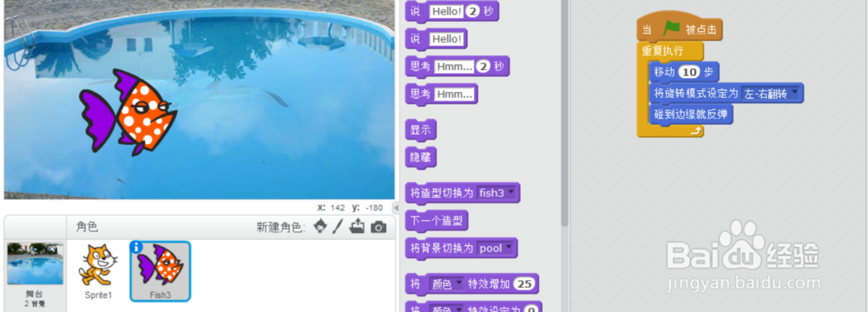Select the stage backdrop thumbnail
868x312 pixels.
(x=35, y=263)
